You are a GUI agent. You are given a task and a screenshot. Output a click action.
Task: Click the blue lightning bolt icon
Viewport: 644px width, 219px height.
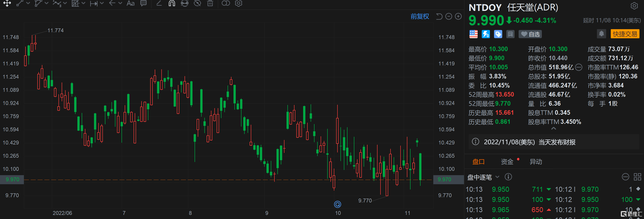tap(486, 34)
